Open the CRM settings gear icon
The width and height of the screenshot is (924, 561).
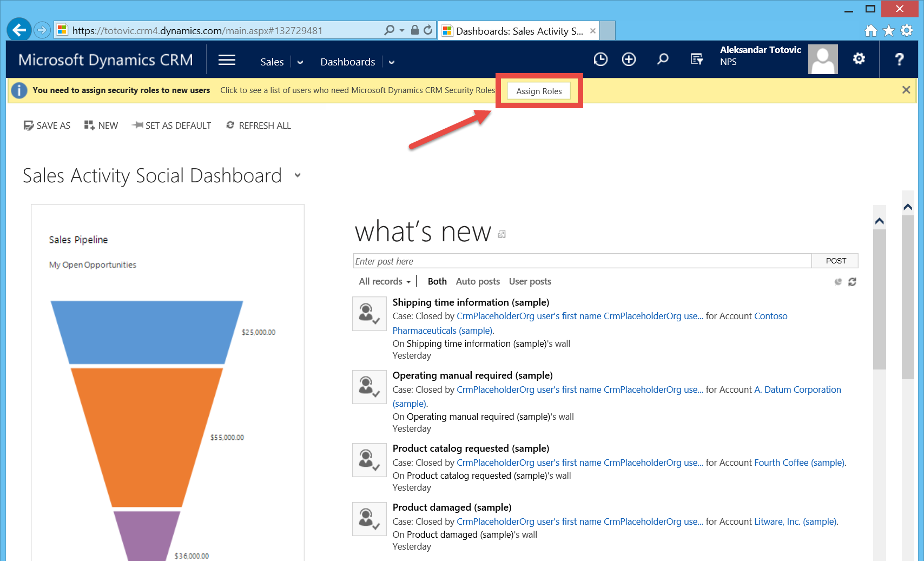pyautogui.click(x=859, y=59)
